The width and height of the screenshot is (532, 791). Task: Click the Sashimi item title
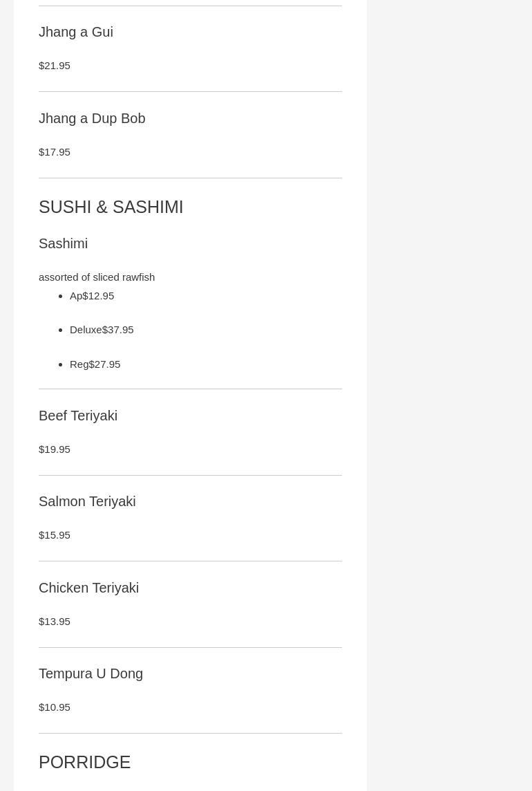(64, 243)
